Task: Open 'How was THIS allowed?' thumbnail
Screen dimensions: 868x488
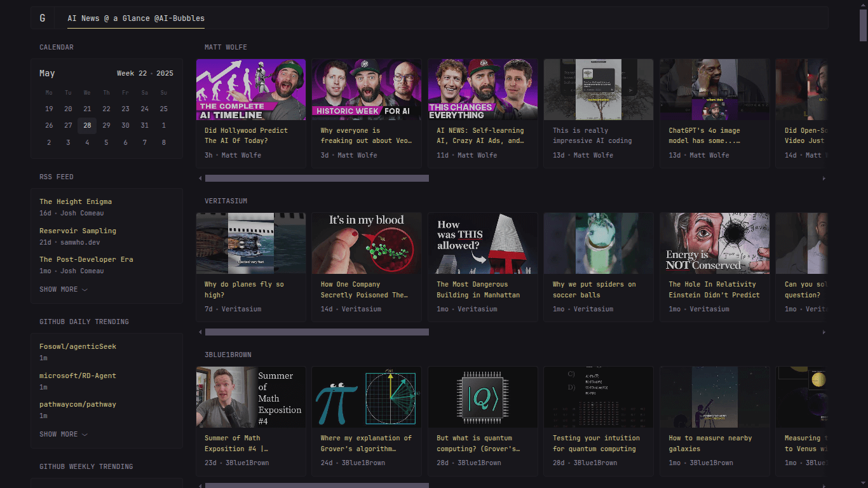Action: 483,243
